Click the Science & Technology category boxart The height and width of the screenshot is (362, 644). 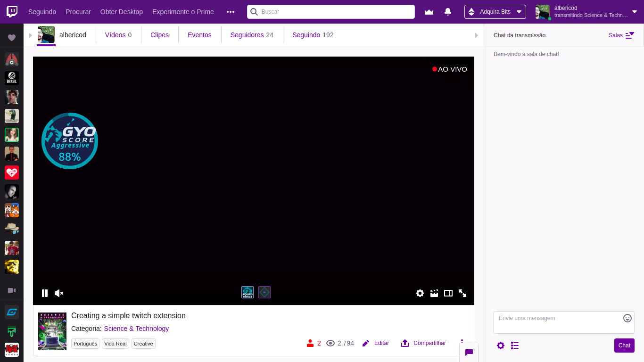[x=52, y=331]
